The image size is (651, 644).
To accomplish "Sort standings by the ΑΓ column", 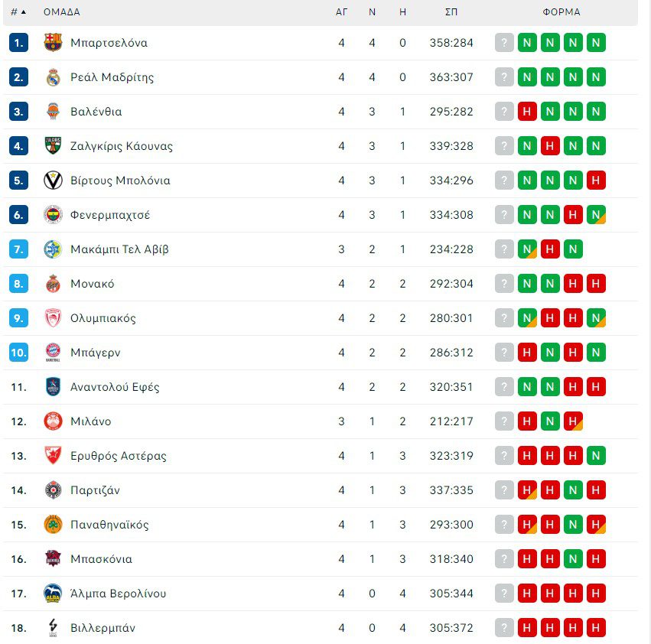I will pyautogui.click(x=341, y=12).
